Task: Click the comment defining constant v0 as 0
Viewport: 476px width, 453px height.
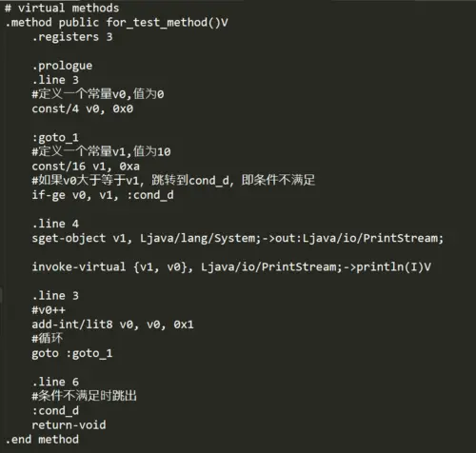Action: [x=98, y=94]
